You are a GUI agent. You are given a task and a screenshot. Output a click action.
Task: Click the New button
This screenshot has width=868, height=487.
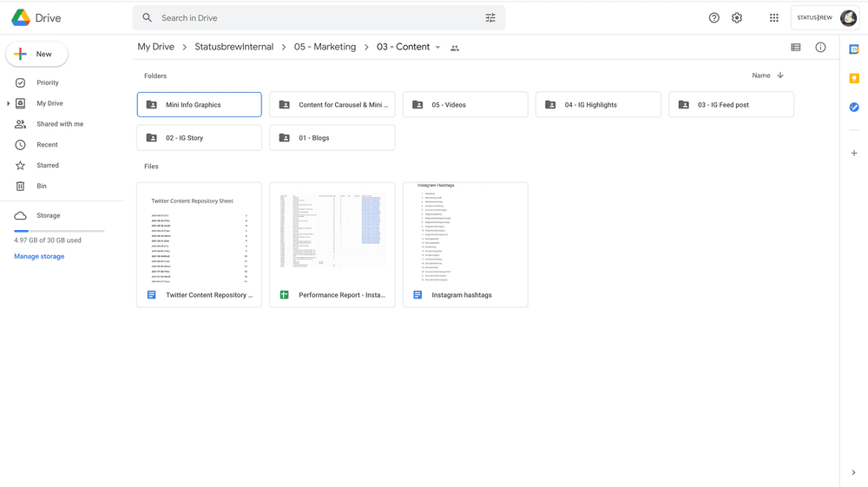[36, 54]
